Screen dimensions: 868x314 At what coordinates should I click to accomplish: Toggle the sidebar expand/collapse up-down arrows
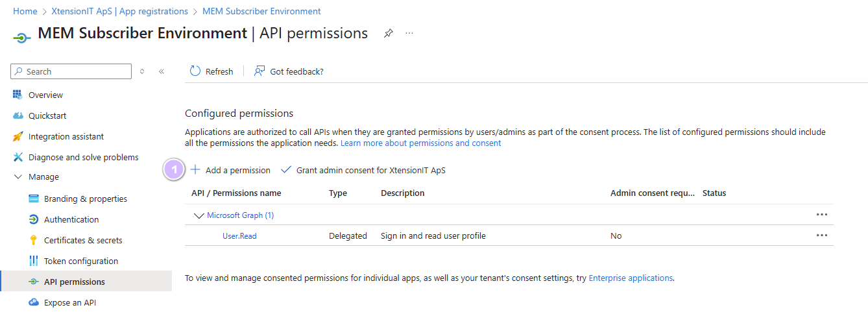142,71
